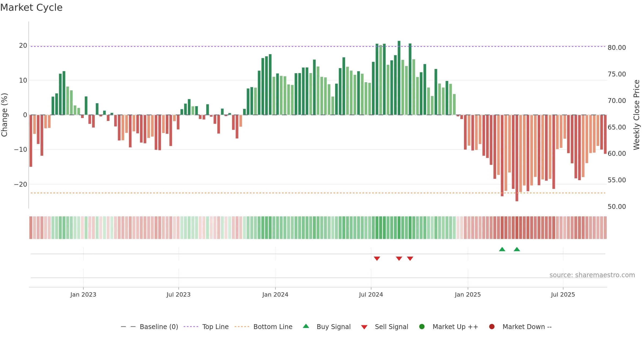Click the 55.00 price axis value
This screenshot has width=644, height=362.
(x=617, y=180)
